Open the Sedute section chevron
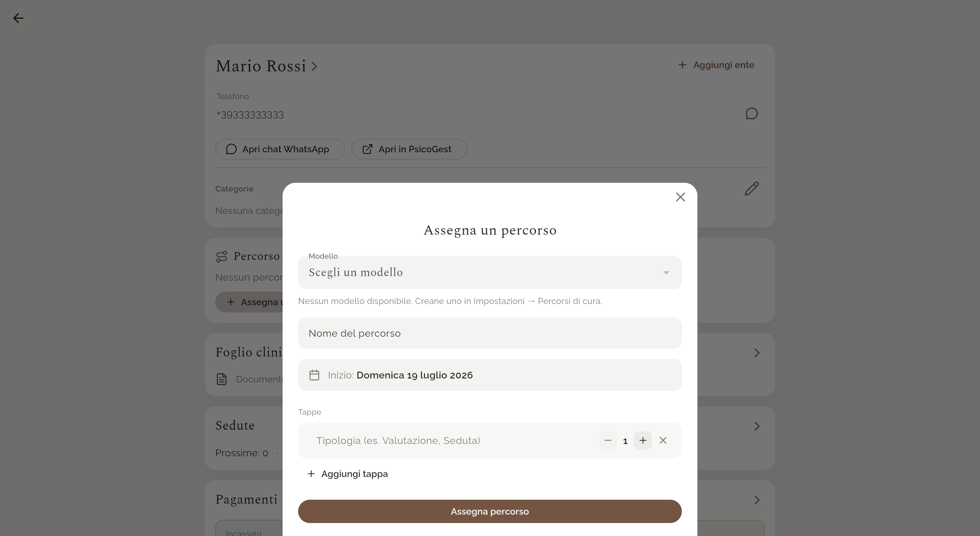The width and height of the screenshot is (980, 536). coord(757,426)
